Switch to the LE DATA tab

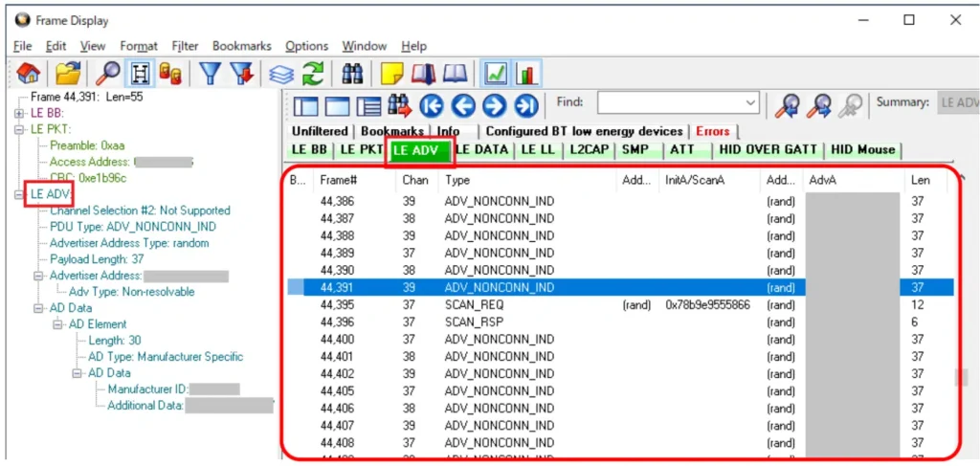click(x=481, y=150)
